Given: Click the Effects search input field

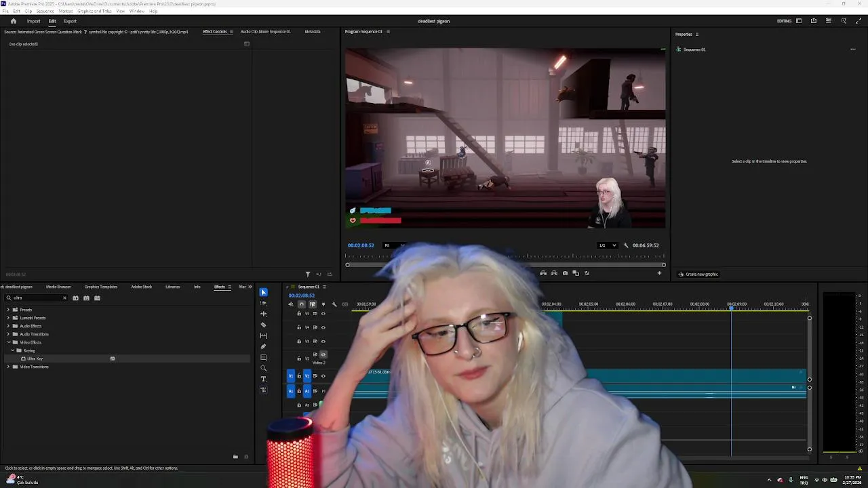Looking at the screenshot, I should pos(37,298).
